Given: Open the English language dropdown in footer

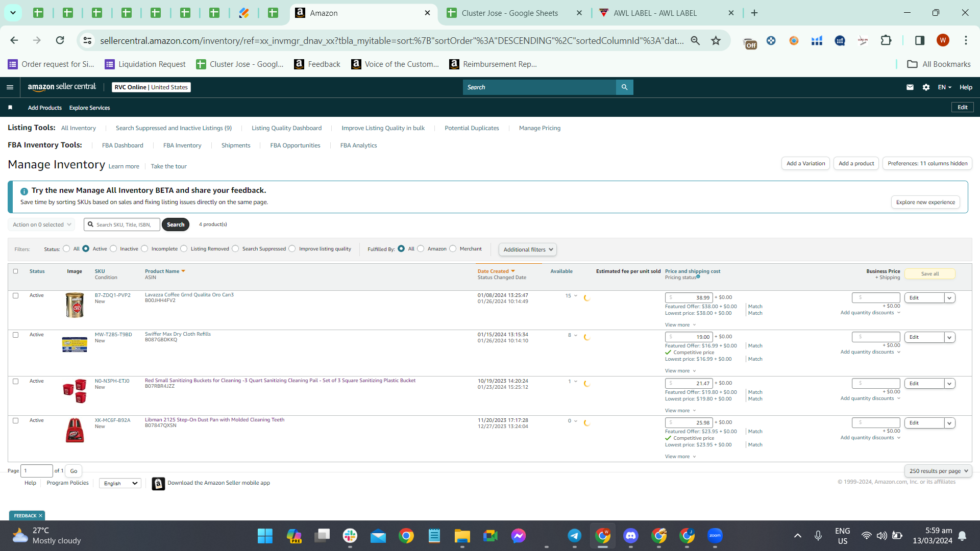Looking at the screenshot, I should [120, 483].
